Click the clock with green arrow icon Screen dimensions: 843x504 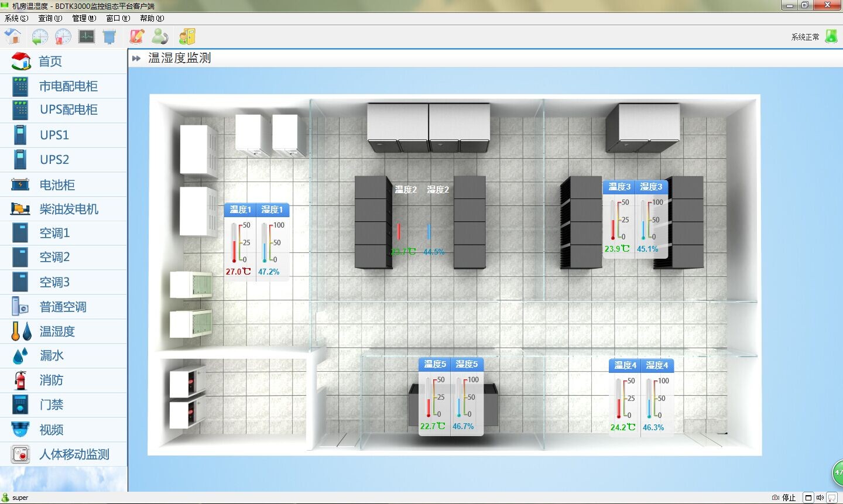[x=40, y=37]
